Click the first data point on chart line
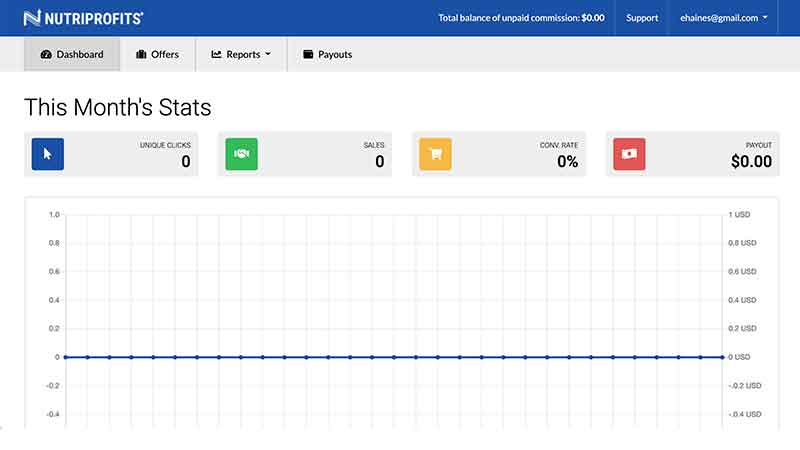The height and width of the screenshot is (450, 800). coord(66,357)
